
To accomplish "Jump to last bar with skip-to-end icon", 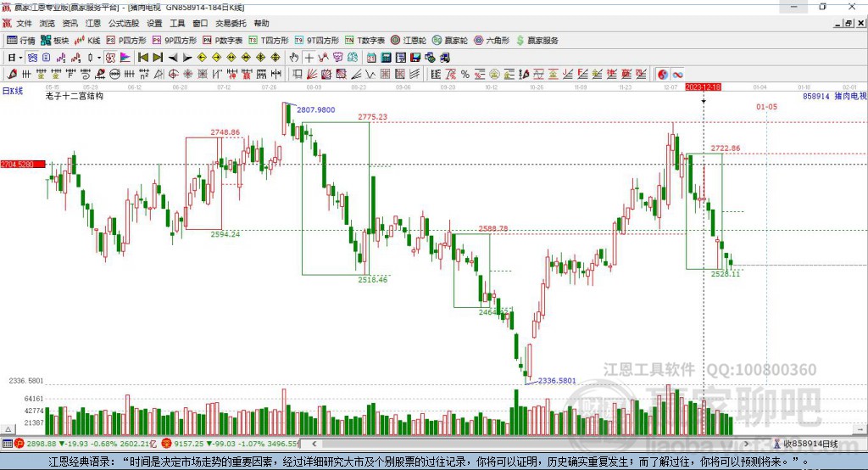I will point(158,58).
